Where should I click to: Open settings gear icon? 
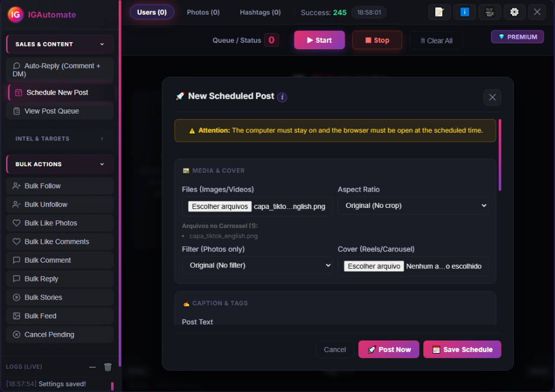[514, 12]
